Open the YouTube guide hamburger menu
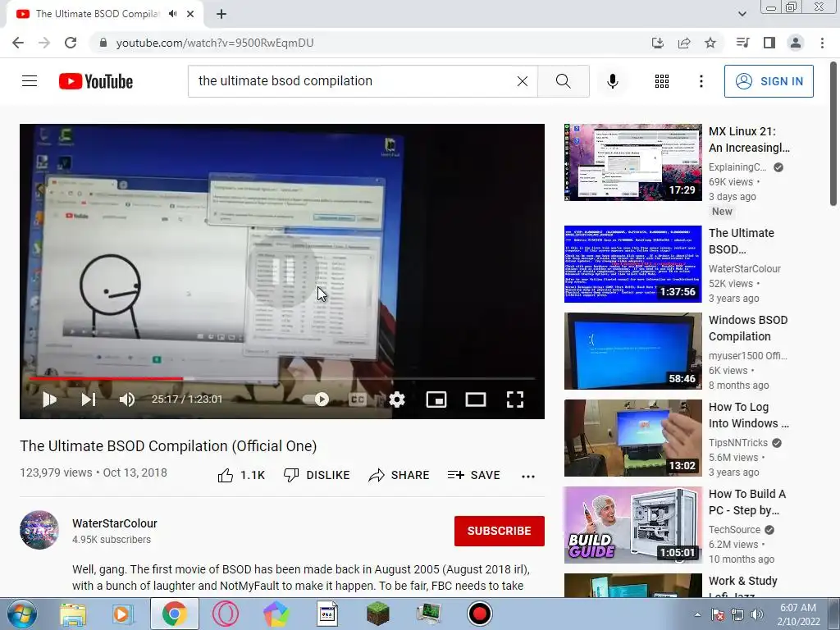This screenshot has width=840, height=630. click(x=30, y=81)
